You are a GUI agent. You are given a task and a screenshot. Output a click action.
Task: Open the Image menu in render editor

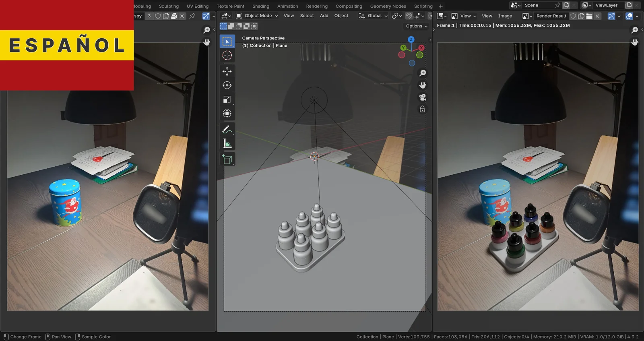click(x=505, y=16)
